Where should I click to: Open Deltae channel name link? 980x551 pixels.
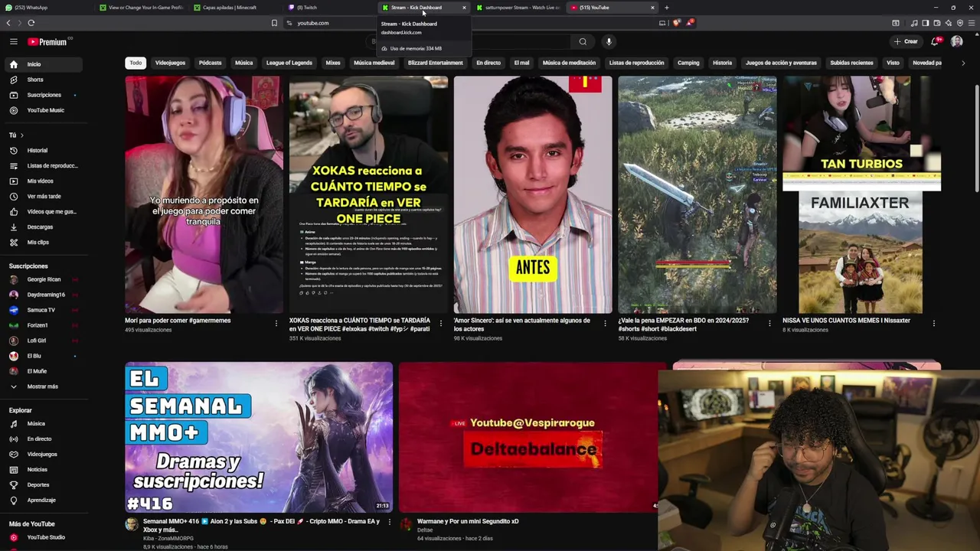tap(425, 530)
